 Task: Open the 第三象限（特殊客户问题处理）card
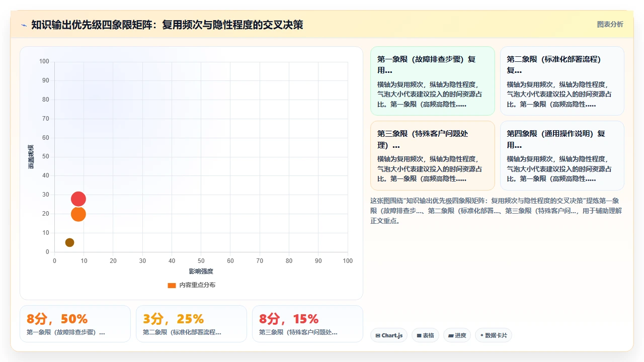[x=433, y=155]
